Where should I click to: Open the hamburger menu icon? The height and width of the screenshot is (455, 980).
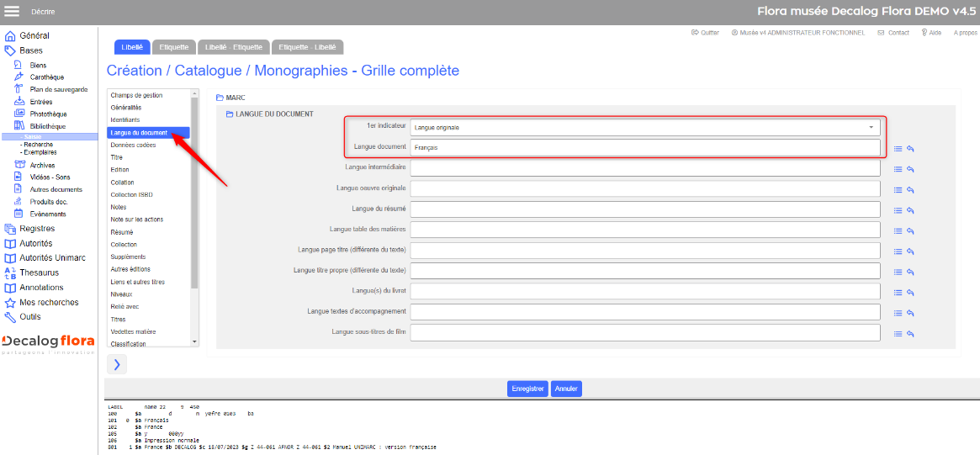pyautogui.click(x=11, y=11)
